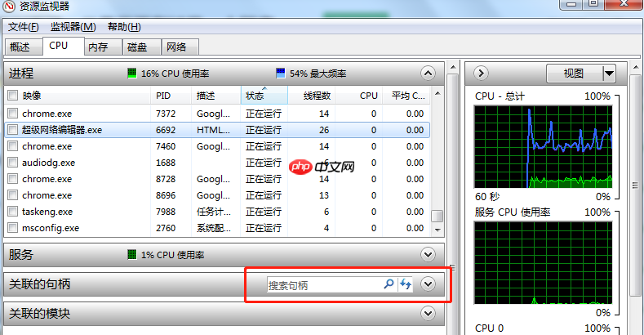Select the msconfig.exe process name
The image size is (644, 335).
coord(51,228)
